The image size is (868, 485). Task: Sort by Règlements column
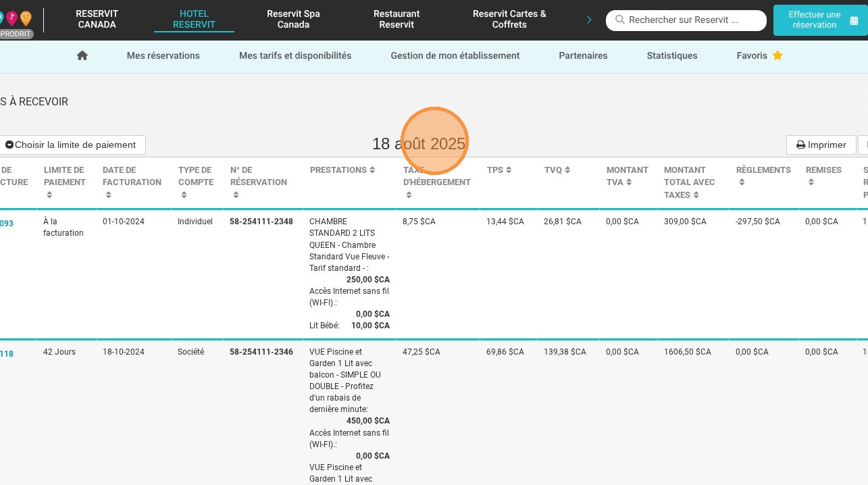point(742,182)
